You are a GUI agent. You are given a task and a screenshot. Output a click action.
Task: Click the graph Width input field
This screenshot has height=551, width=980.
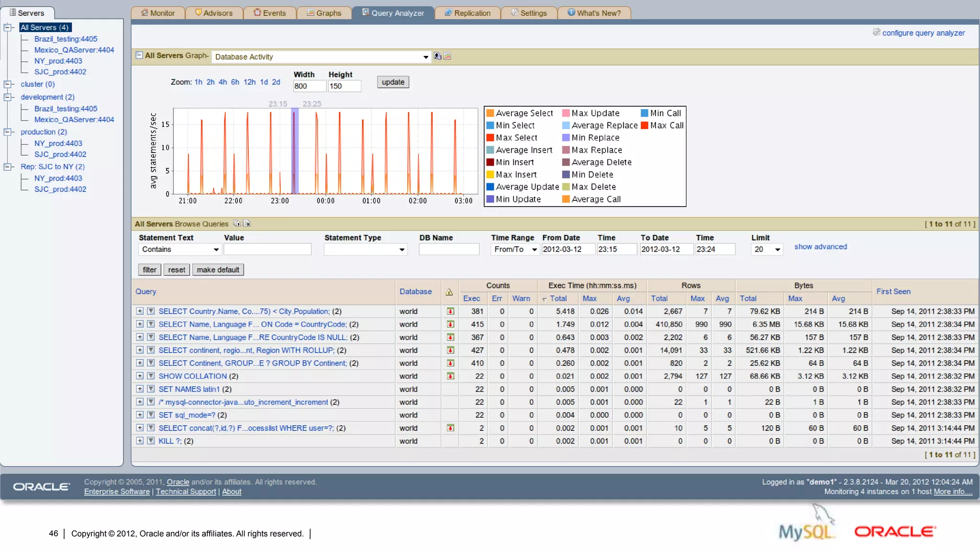[309, 86]
